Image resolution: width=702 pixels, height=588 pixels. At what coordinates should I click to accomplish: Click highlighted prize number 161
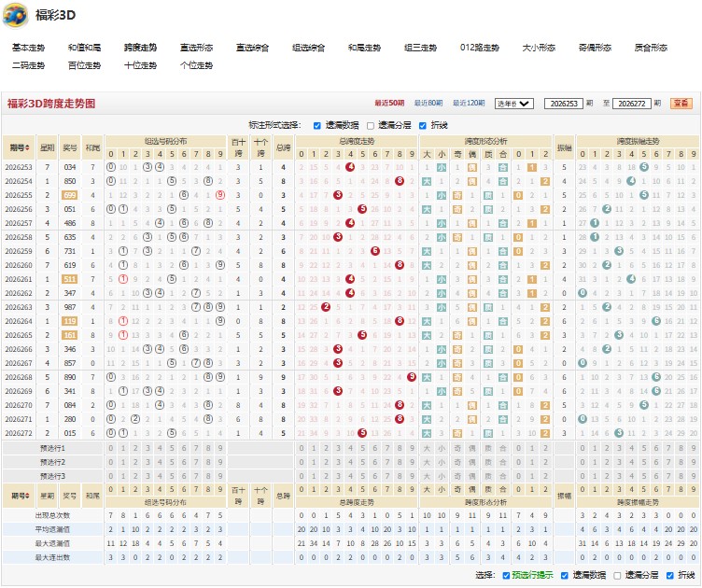(x=69, y=335)
